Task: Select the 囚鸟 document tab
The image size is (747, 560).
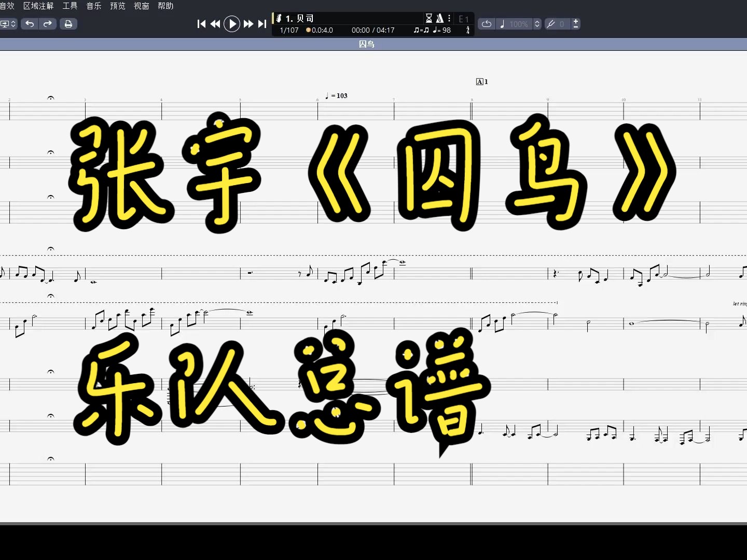Action: click(367, 44)
